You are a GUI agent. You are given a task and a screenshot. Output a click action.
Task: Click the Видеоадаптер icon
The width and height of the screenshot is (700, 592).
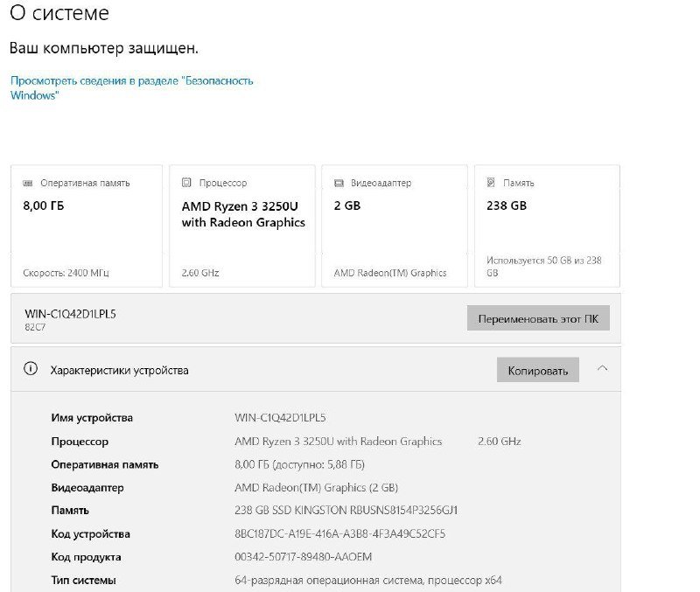(339, 183)
